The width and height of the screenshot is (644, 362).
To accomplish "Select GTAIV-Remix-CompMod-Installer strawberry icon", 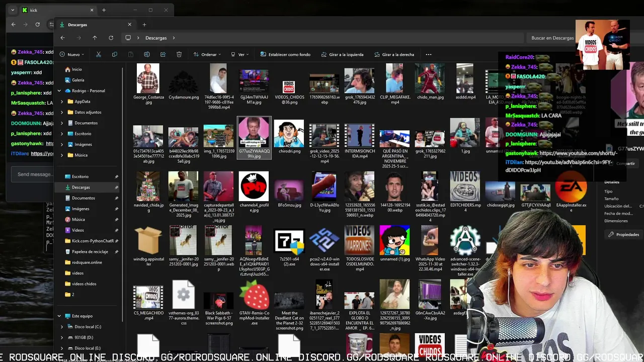I will coord(254,303).
